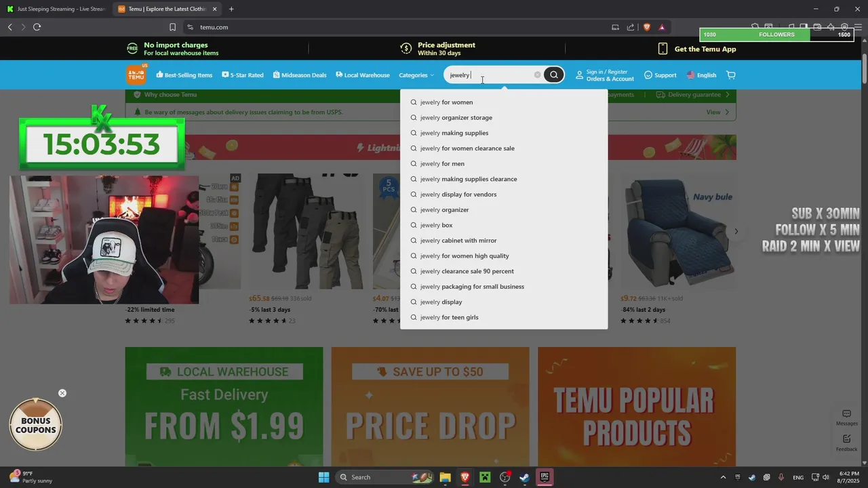Screen dimensions: 868x488
Task: Click the share icon in address bar
Action: click(x=631, y=27)
